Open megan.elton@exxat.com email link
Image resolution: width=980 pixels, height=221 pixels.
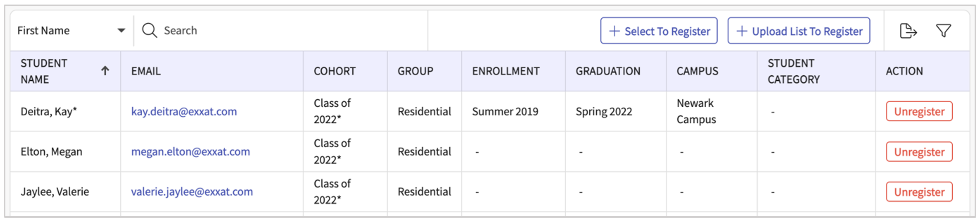[x=191, y=152]
